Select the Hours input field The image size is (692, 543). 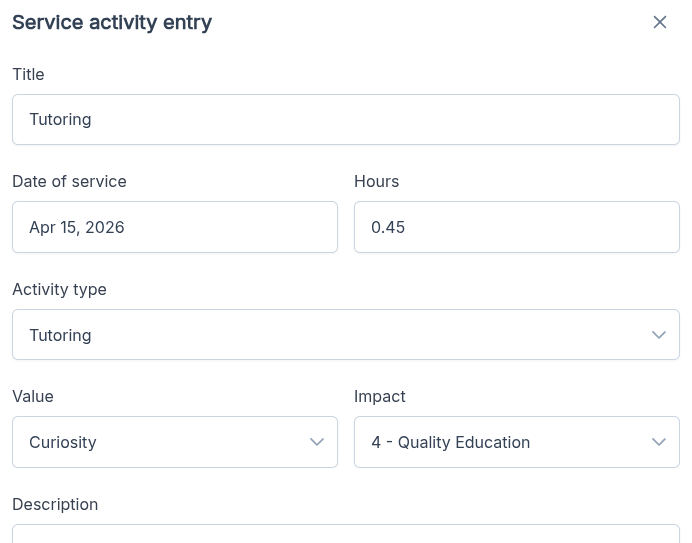pyautogui.click(x=516, y=227)
